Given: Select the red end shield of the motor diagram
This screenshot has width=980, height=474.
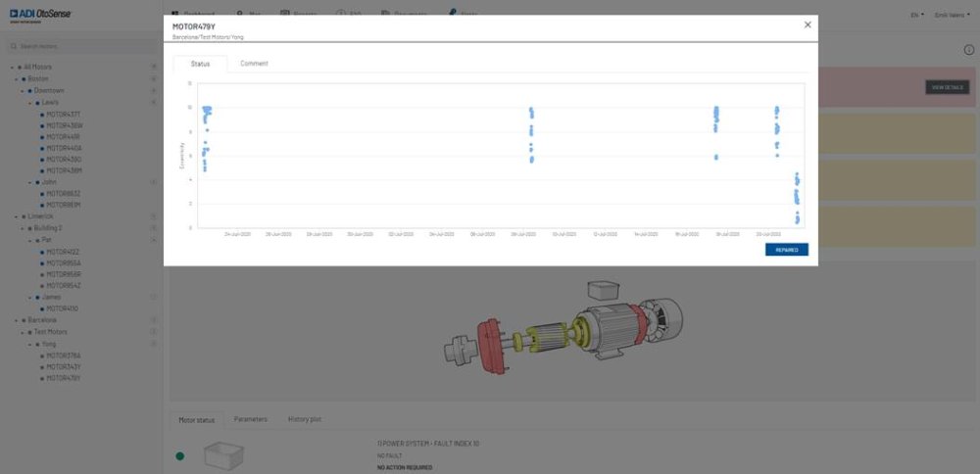Looking at the screenshot, I should point(491,347).
